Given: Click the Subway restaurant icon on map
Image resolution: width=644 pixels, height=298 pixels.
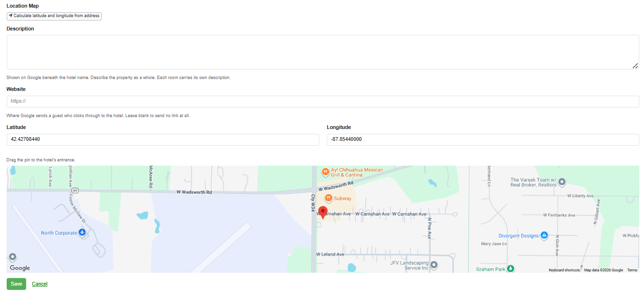Looking at the screenshot, I should (328, 198).
